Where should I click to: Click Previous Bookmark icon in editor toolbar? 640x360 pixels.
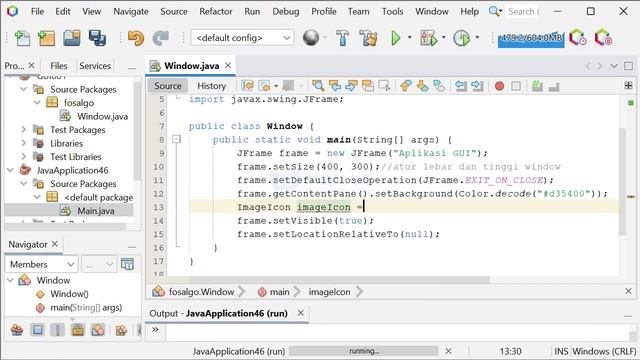click(406, 86)
